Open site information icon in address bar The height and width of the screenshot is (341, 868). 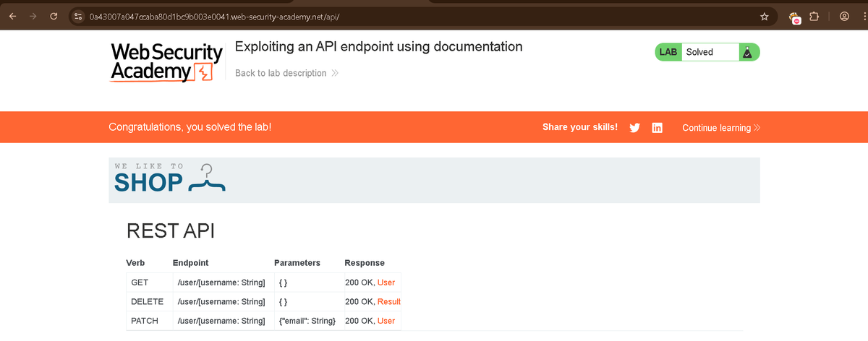79,16
